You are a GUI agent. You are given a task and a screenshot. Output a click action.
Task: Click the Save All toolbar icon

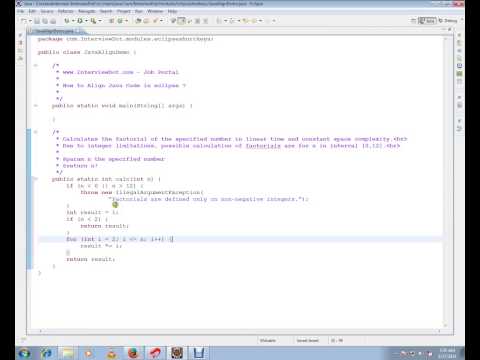[45, 21]
